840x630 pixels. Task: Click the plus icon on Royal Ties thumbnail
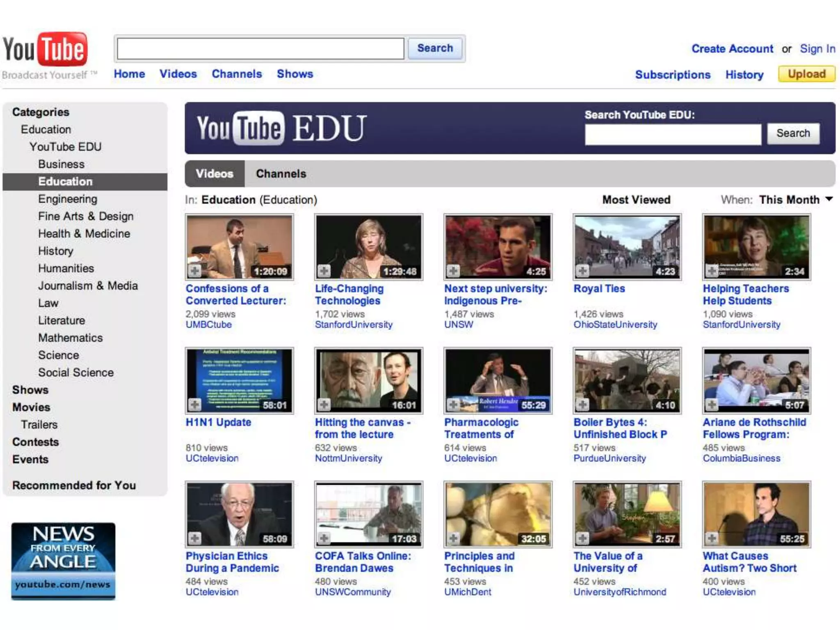(582, 271)
